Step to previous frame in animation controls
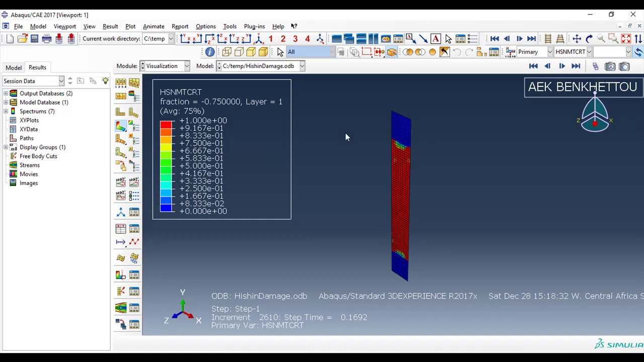This screenshot has width=644, height=362. point(547,66)
